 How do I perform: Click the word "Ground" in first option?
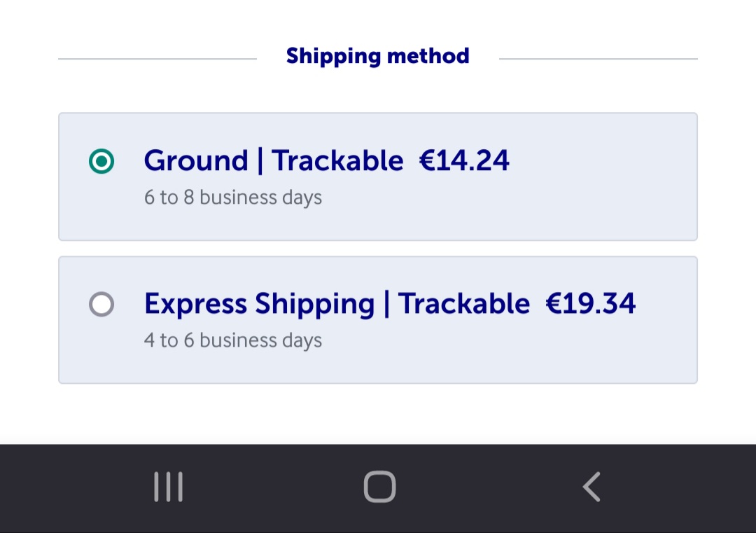pyautogui.click(x=196, y=161)
